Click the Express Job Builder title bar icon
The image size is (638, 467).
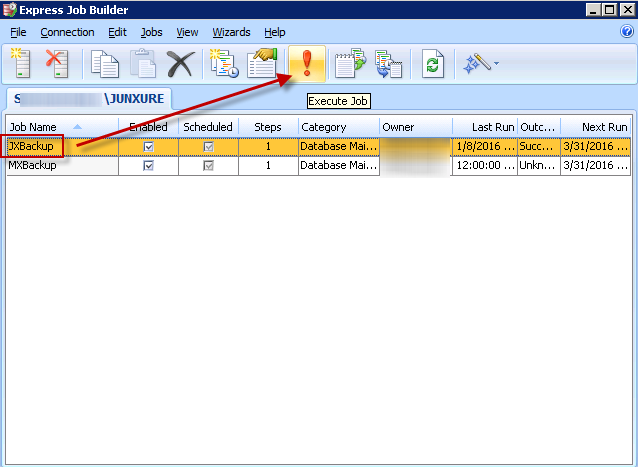pyautogui.click(x=9, y=9)
